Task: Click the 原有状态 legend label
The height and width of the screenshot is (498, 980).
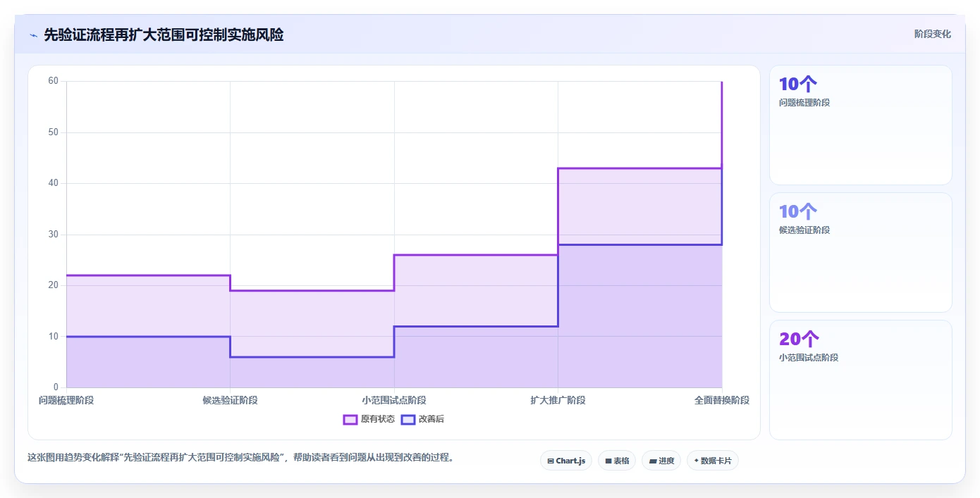Action: [x=378, y=419]
